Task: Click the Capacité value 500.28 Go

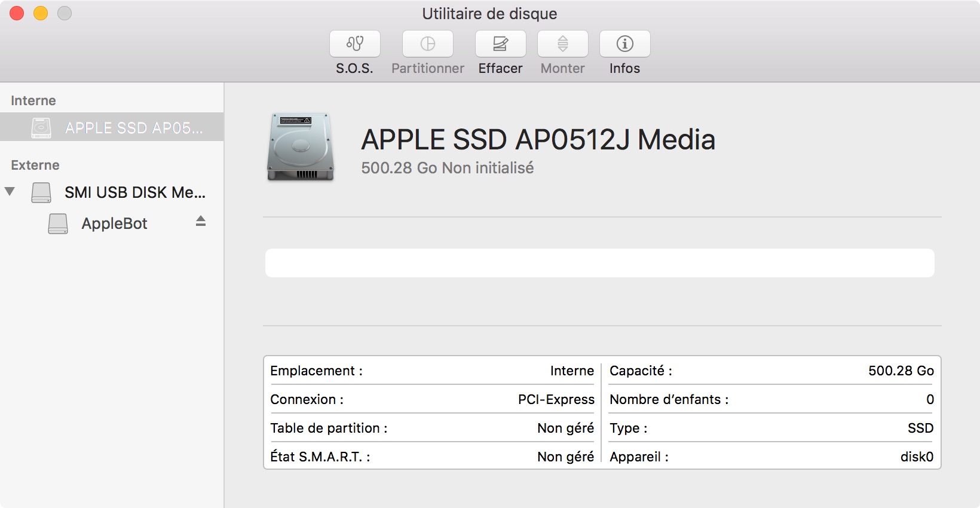Action: tap(901, 371)
